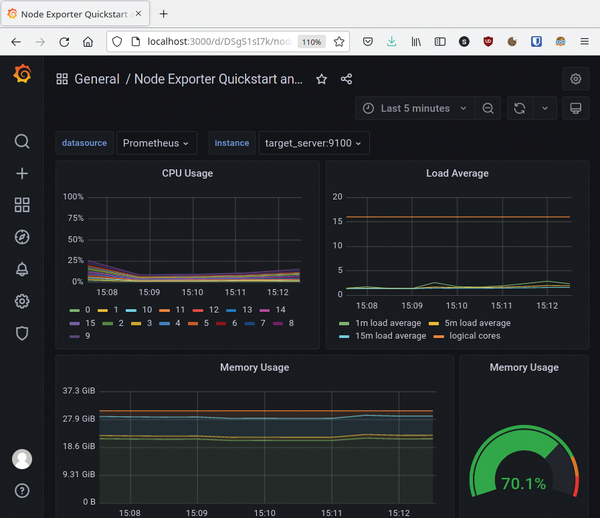Refresh the dashboard
Viewport: 600px width, 518px height.
(x=519, y=108)
